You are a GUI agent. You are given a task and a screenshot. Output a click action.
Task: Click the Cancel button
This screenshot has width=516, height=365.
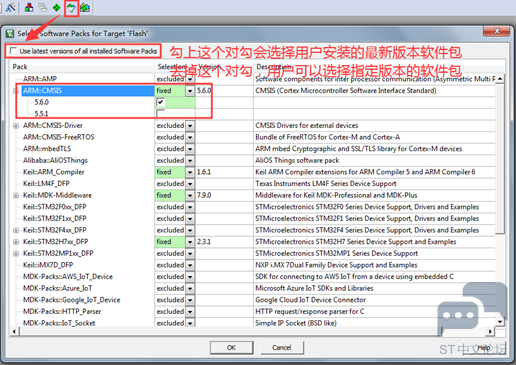(282, 348)
